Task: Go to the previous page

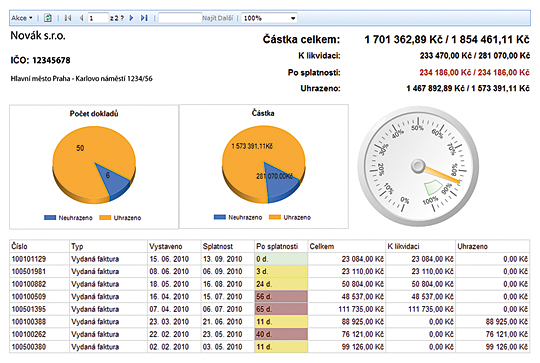Action: (x=81, y=18)
